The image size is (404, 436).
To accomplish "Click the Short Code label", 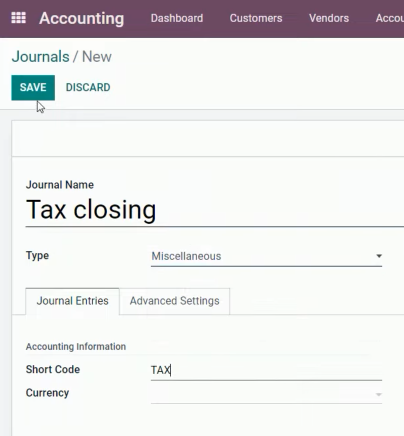I will [x=53, y=369].
